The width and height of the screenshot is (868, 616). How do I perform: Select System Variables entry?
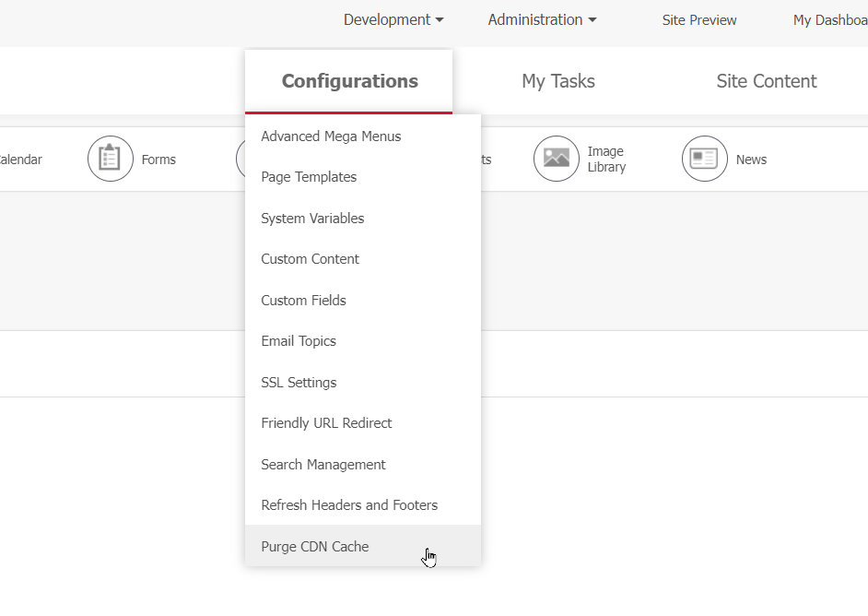[363, 219]
